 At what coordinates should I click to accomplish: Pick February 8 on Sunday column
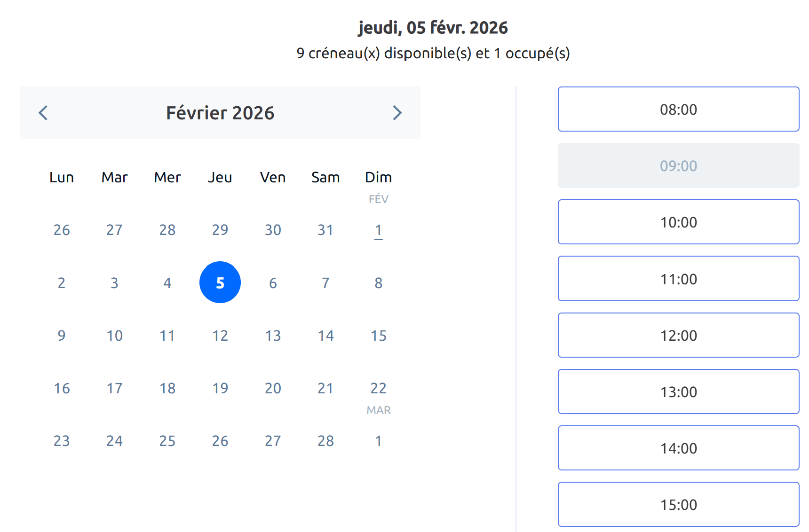coord(378,282)
